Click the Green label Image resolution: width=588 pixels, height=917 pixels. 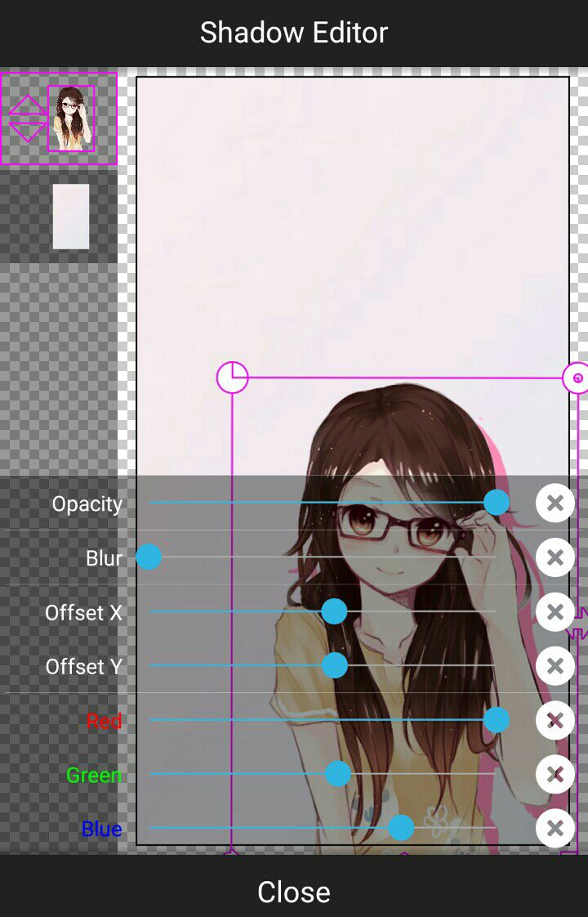click(x=94, y=776)
